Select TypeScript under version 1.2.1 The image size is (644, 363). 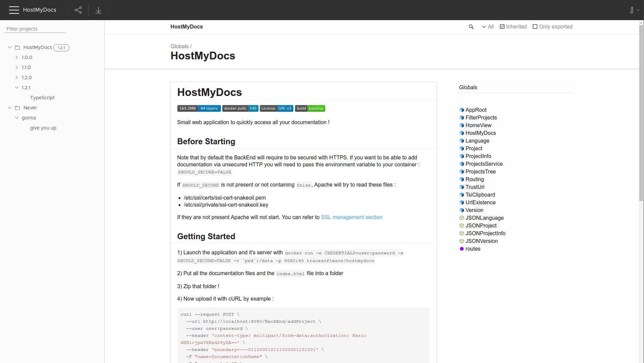click(x=42, y=98)
